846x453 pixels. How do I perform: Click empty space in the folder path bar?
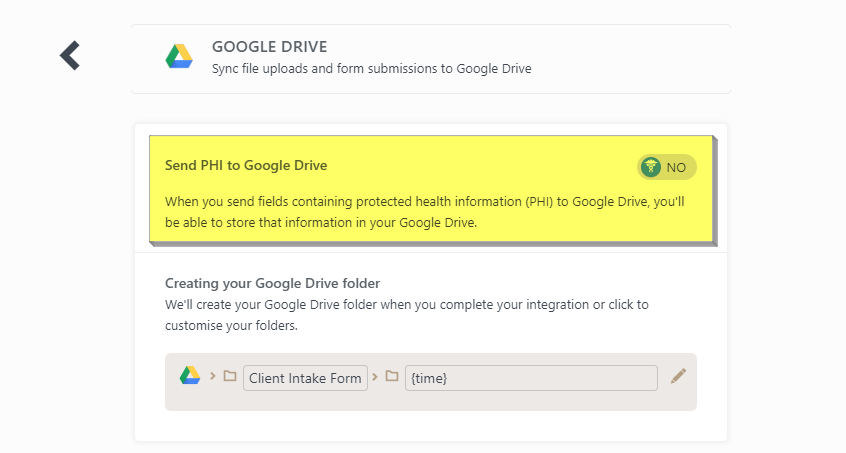(430, 399)
